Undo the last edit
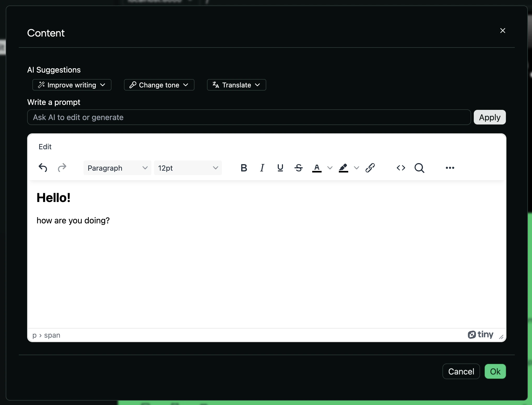This screenshot has height=405, width=532. coord(43,168)
